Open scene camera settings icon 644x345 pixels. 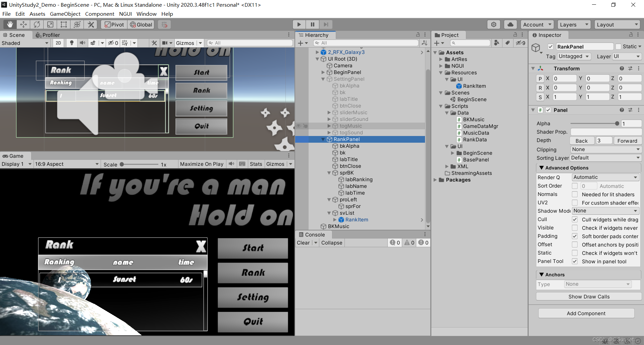click(165, 43)
